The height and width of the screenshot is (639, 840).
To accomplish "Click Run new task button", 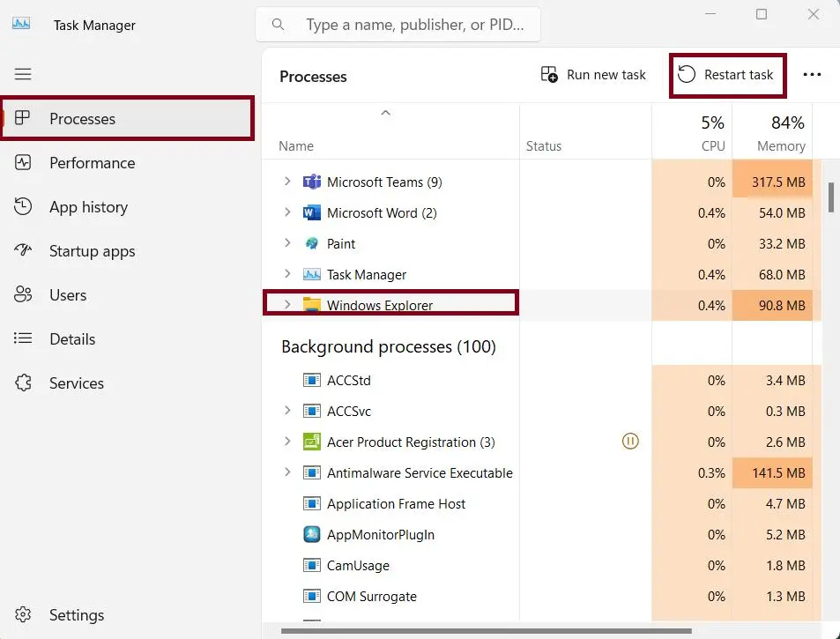I will [593, 74].
